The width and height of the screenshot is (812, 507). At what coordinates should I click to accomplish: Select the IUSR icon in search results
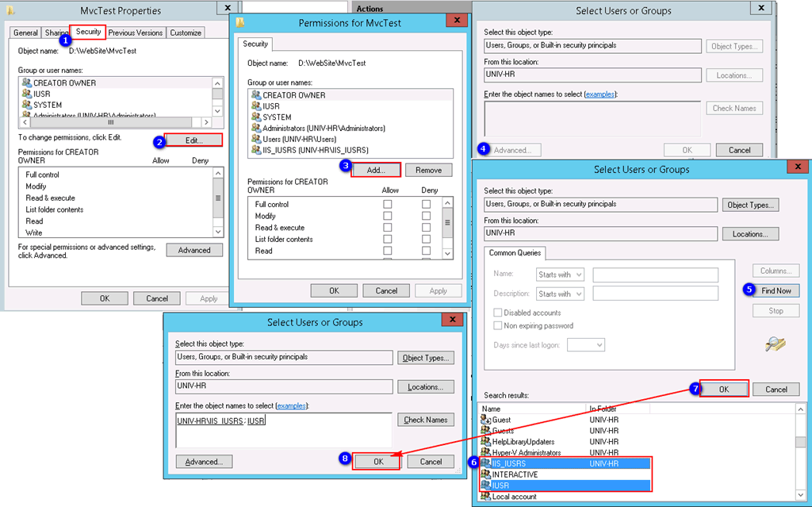point(486,485)
